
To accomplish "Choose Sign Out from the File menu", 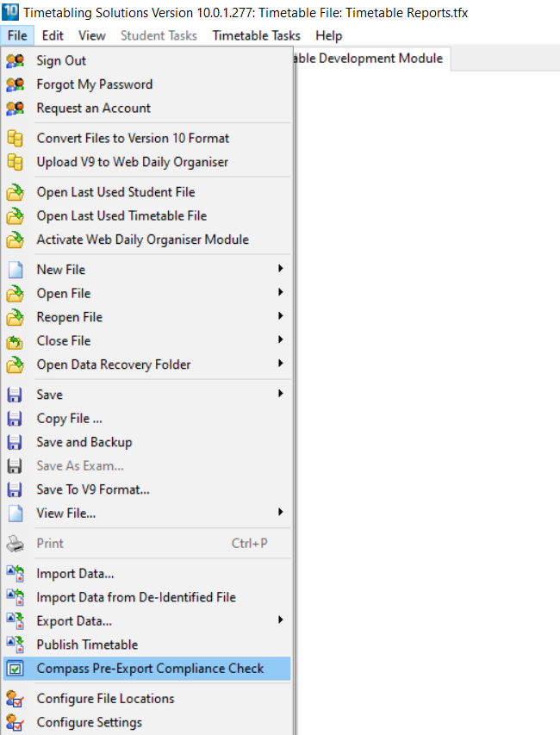I will tap(146, 60).
